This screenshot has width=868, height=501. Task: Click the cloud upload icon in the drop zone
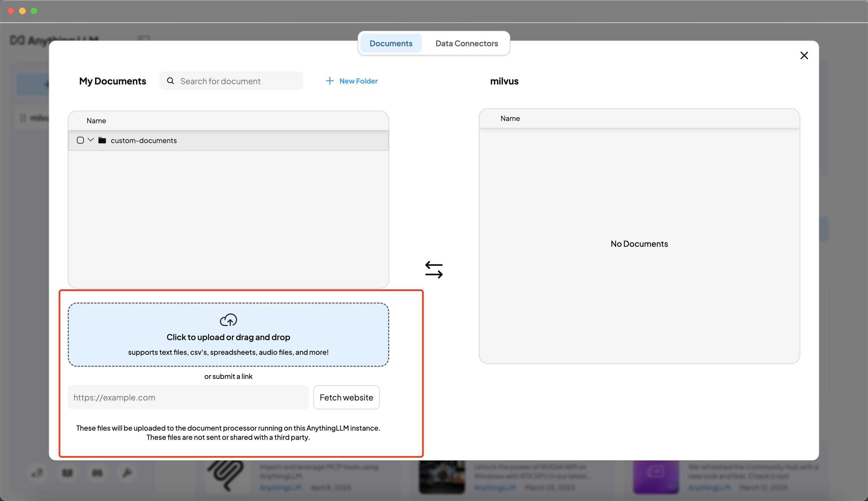(x=228, y=320)
